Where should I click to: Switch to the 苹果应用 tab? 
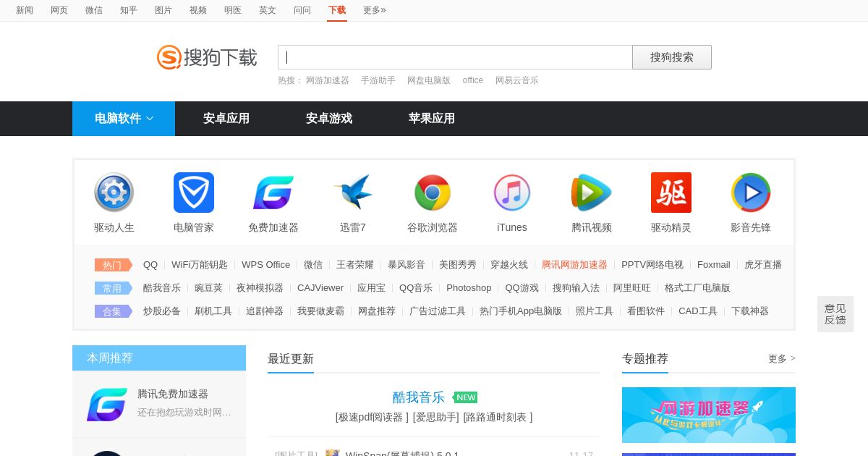coord(432,119)
